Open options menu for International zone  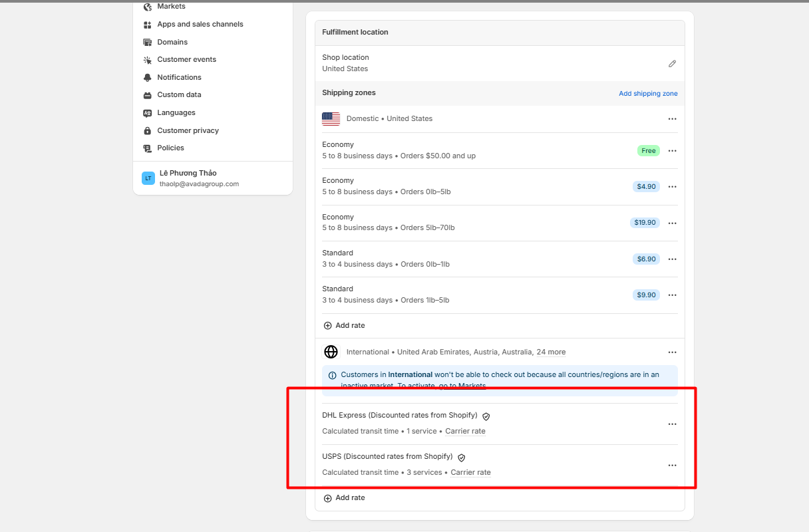tap(672, 352)
